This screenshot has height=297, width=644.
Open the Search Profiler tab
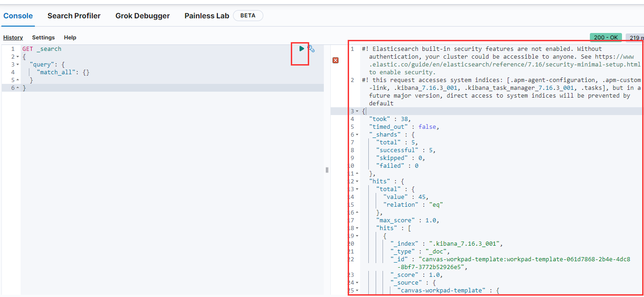74,16
